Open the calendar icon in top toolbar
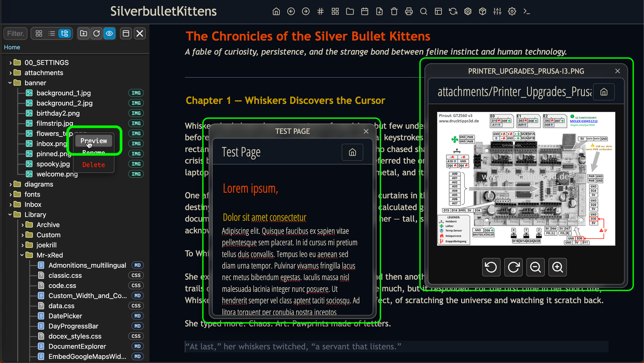 coord(365,11)
